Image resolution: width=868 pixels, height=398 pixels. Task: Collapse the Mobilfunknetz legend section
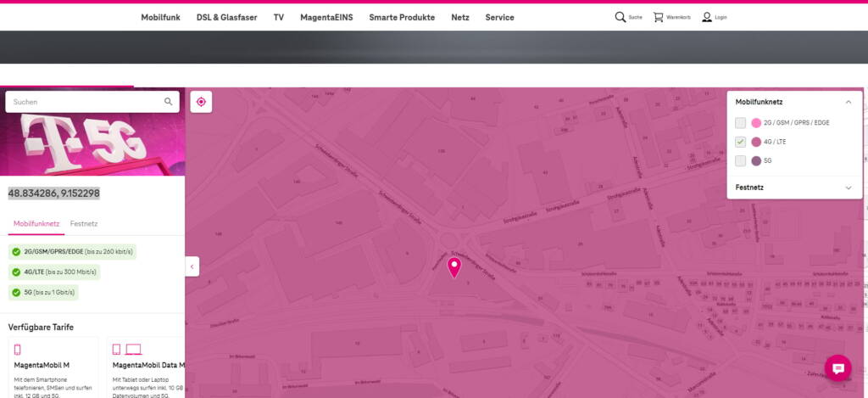pyautogui.click(x=848, y=102)
